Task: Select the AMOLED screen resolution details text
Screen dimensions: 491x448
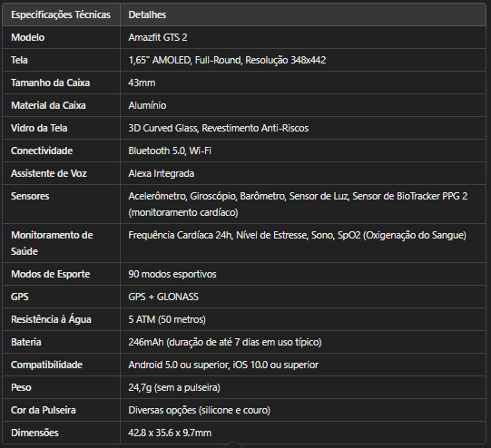Action: click(227, 60)
